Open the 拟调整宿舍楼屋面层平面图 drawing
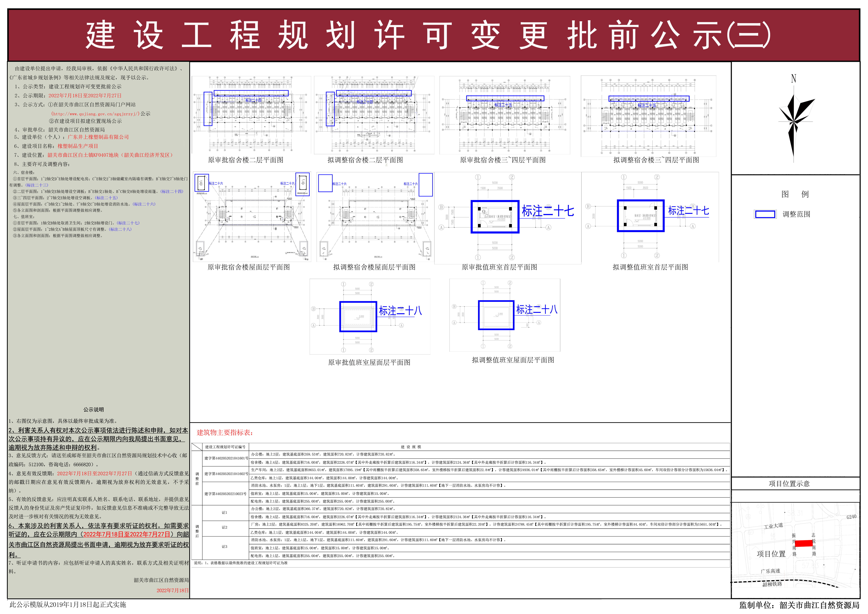 (x=375, y=217)
